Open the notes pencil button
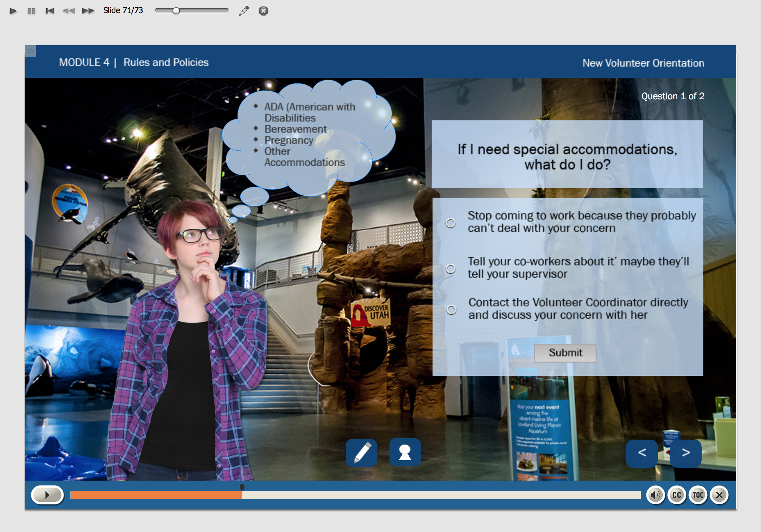The image size is (761, 532). (361, 453)
